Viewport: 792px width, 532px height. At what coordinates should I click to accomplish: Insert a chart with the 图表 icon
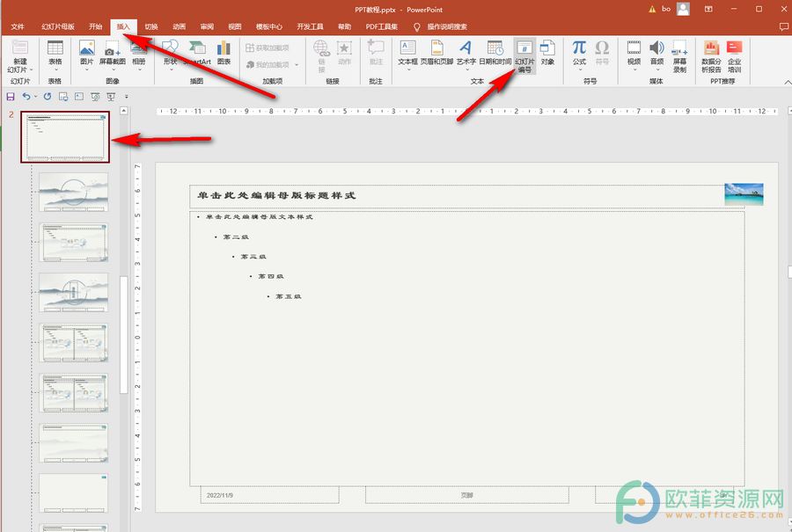[x=224, y=53]
